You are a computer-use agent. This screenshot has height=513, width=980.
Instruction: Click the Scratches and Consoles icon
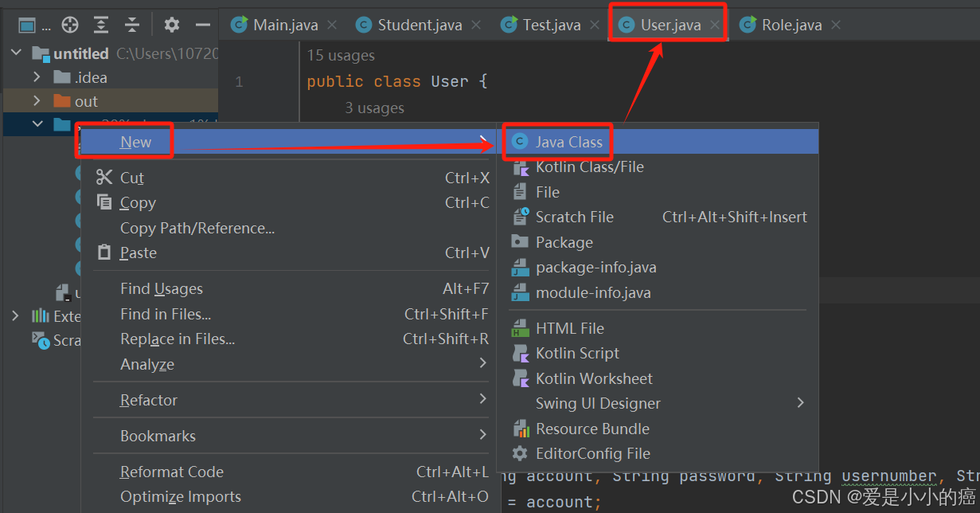(x=41, y=340)
